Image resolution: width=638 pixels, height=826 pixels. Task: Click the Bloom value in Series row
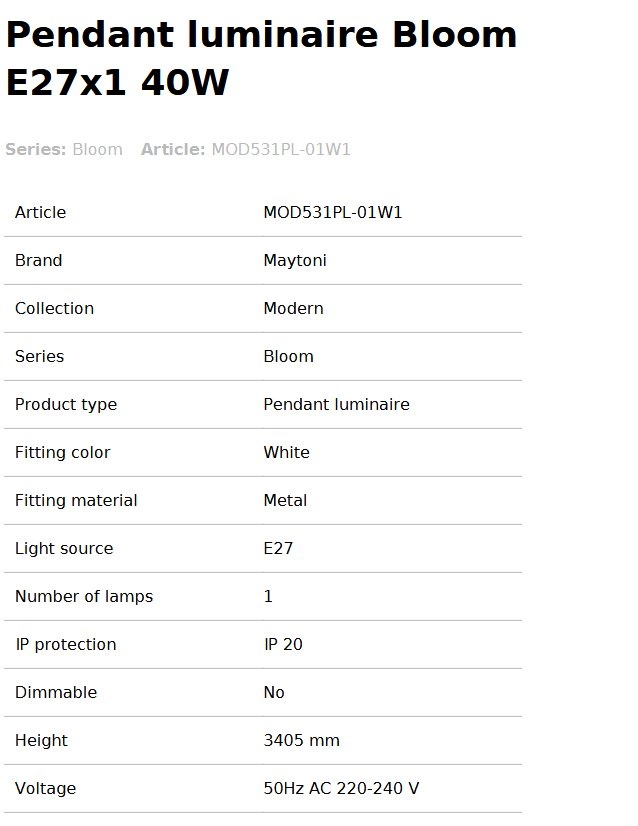pyautogui.click(x=289, y=356)
